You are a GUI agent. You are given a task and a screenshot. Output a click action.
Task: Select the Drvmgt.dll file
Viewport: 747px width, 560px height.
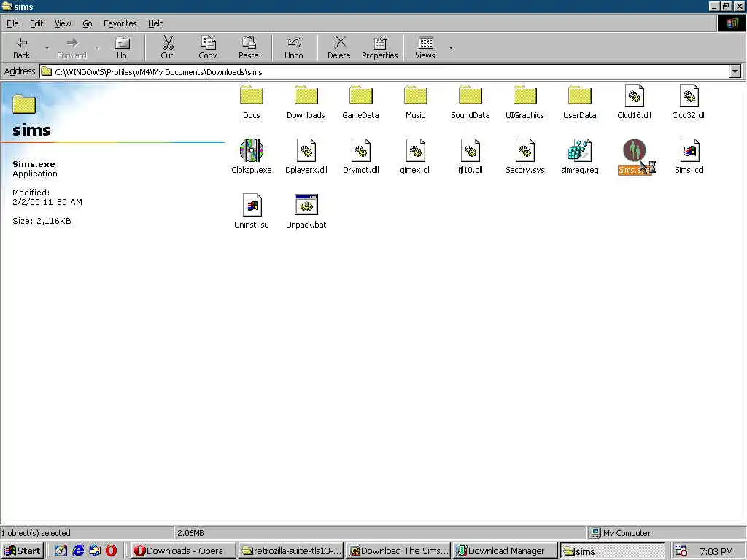[x=360, y=157]
